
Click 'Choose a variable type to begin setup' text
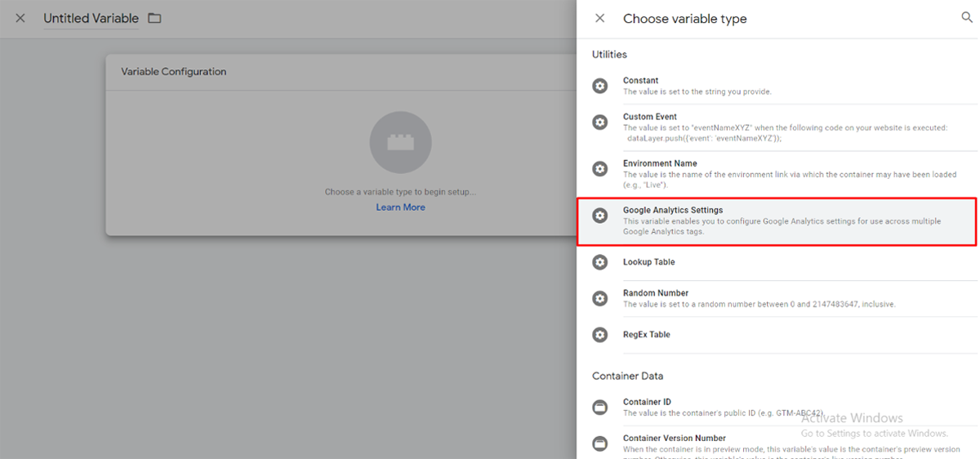[x=400, y=192]
